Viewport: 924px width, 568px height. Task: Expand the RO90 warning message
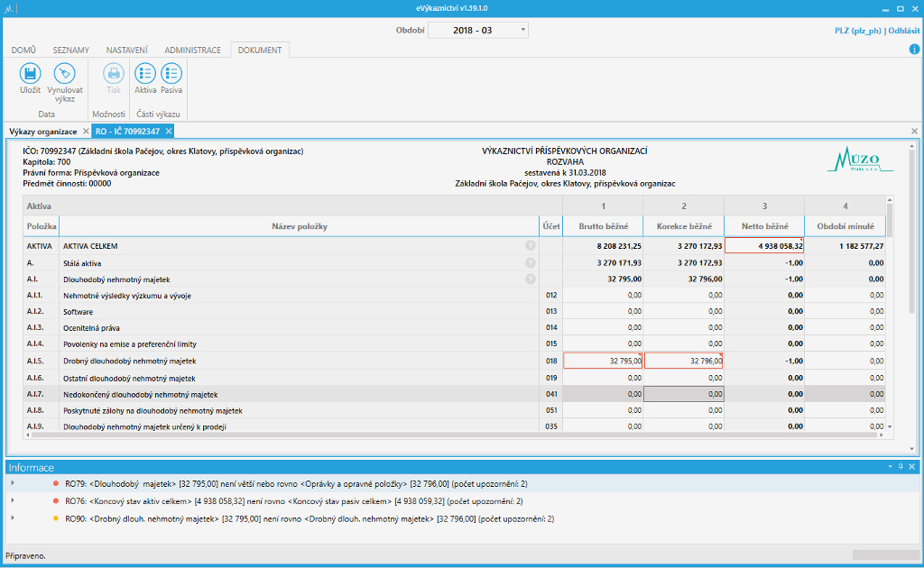point(13,518)
